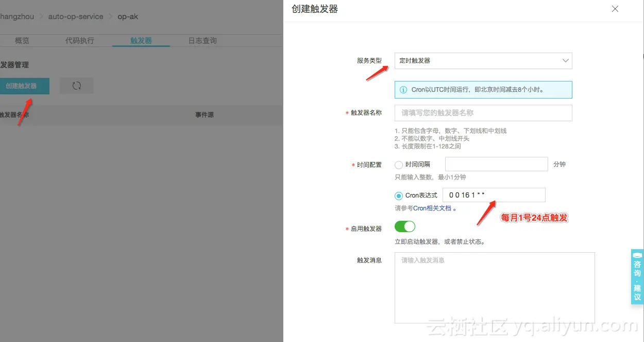Switch to the 代码执行 tab

click(80, 41)
